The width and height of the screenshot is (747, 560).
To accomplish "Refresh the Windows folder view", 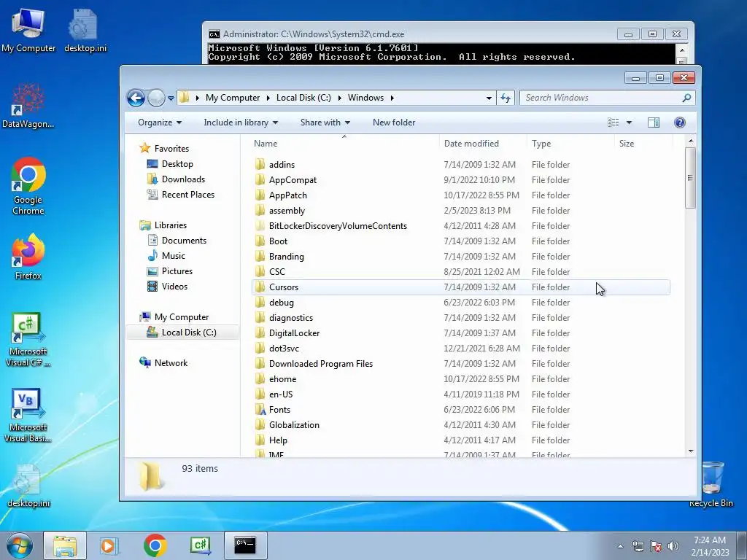I will 506,98.
